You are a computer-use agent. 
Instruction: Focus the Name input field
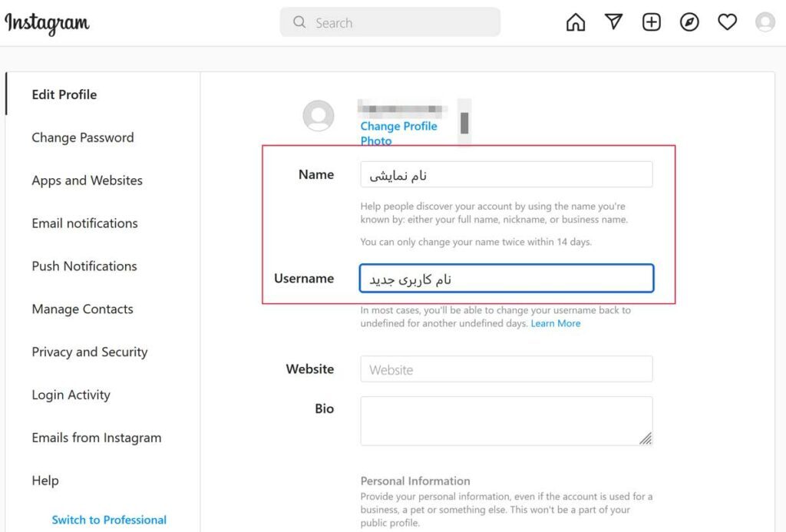[x=507, y=174]
